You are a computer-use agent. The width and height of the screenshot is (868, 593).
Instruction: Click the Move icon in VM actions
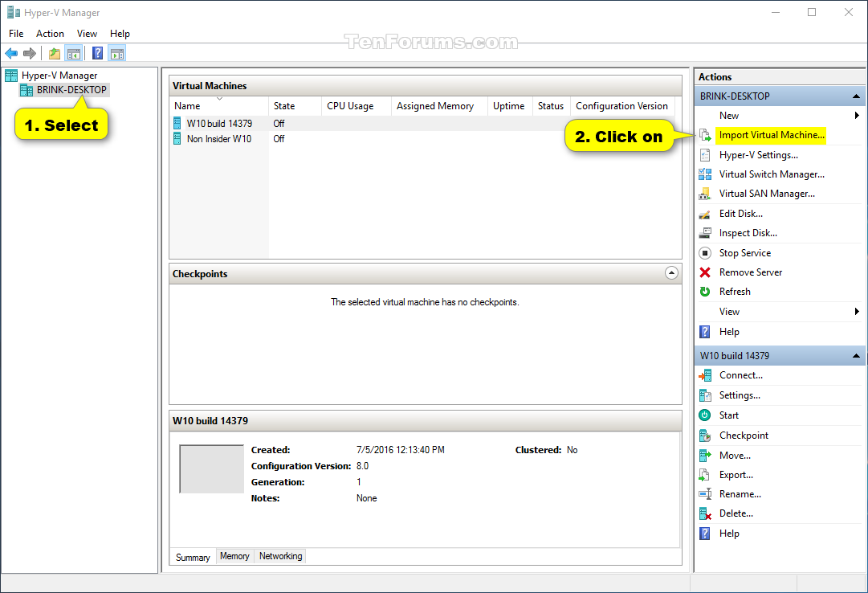[705, 456]
